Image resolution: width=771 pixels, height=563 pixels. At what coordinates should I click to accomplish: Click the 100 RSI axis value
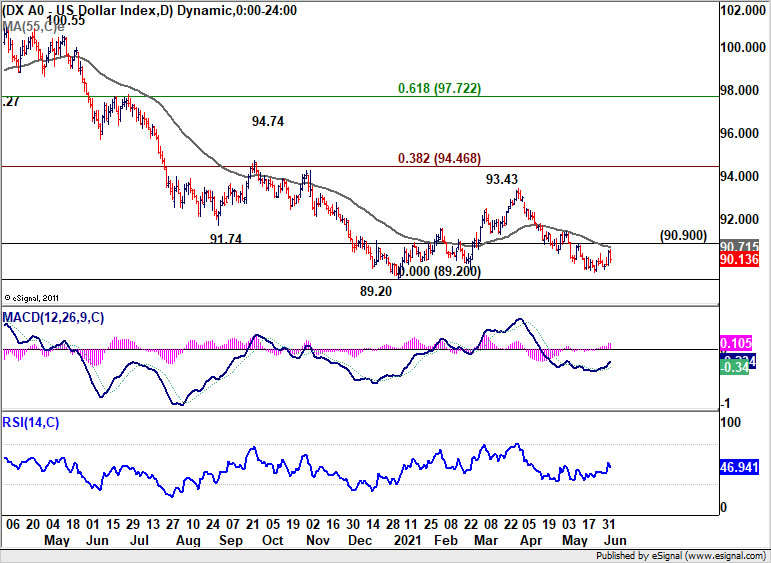tap(730, 422)
